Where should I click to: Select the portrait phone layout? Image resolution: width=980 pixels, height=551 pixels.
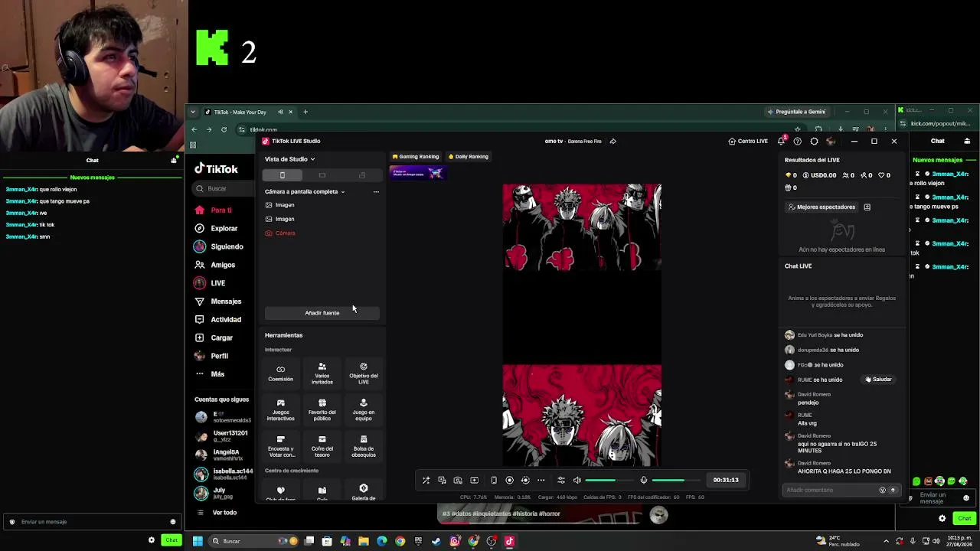tap(283, 175)
